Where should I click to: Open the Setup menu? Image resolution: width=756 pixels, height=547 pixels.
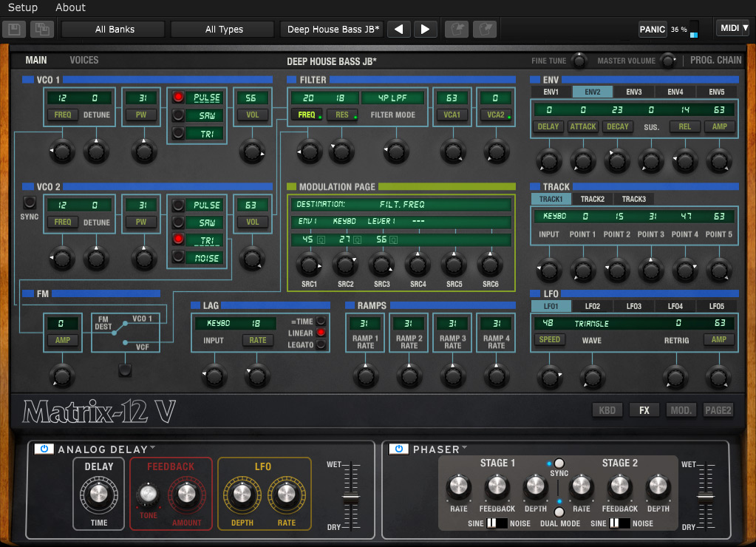point(23,7)
